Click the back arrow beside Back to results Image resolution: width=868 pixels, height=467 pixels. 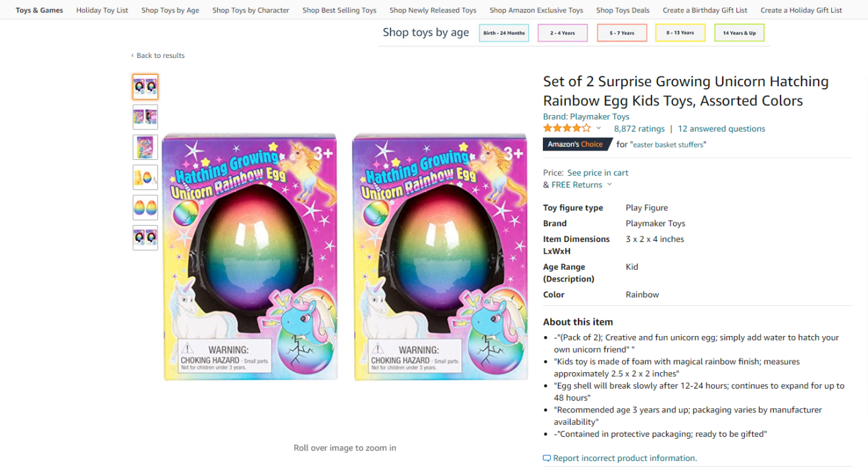(x=132, y=56)
